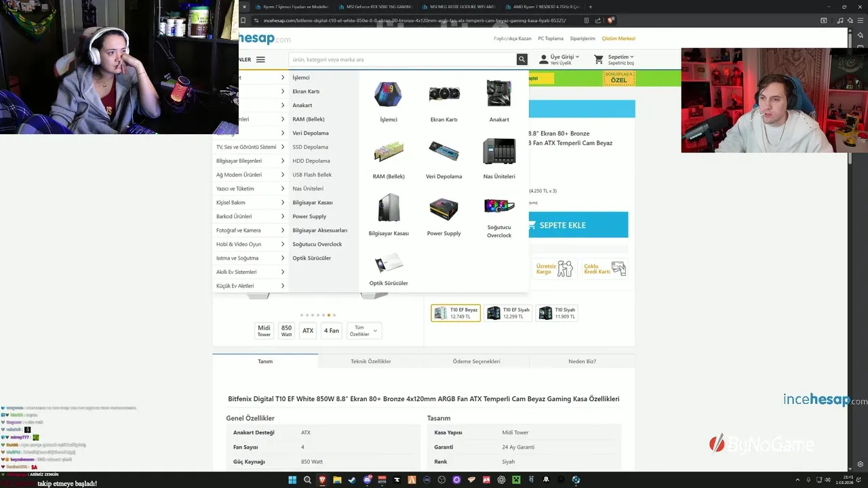This screenshot has width=868, height=488.
Task: Select the Soğutucu Overclock category image
Action: (x=499, y=205)
